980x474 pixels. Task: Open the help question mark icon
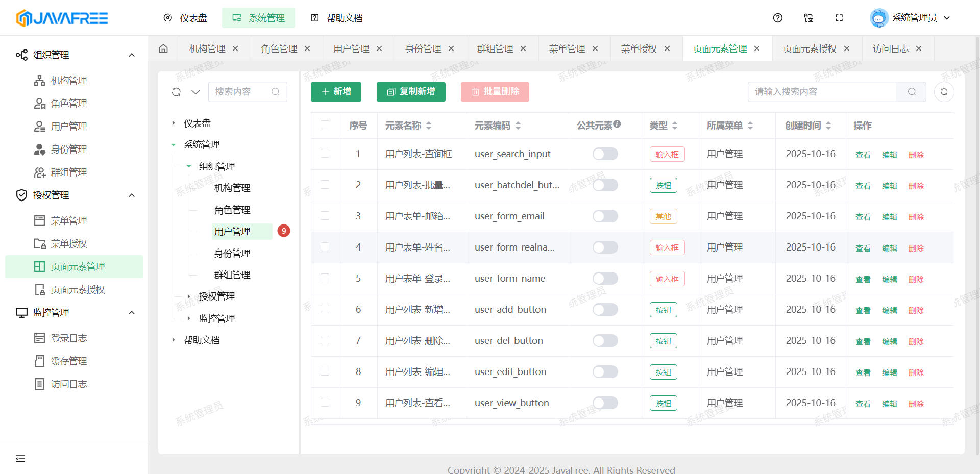point(777,18)
